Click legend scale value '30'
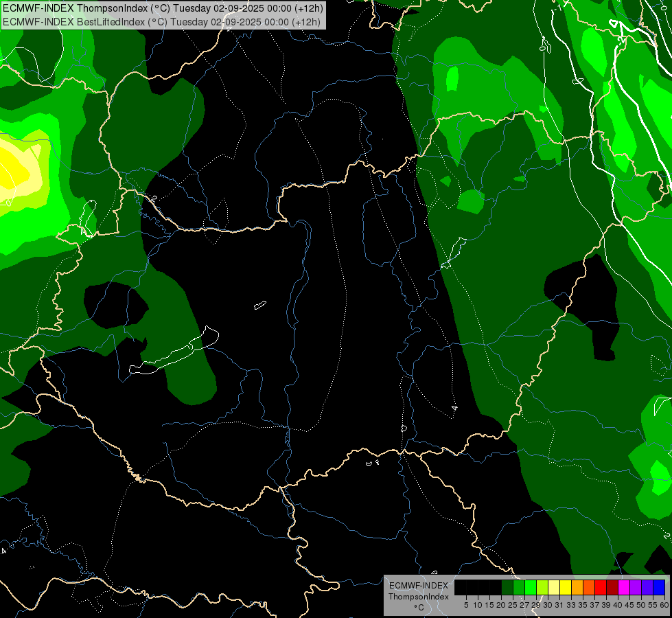The height and width of the screenshot is (618, 672). click(548, 605)
